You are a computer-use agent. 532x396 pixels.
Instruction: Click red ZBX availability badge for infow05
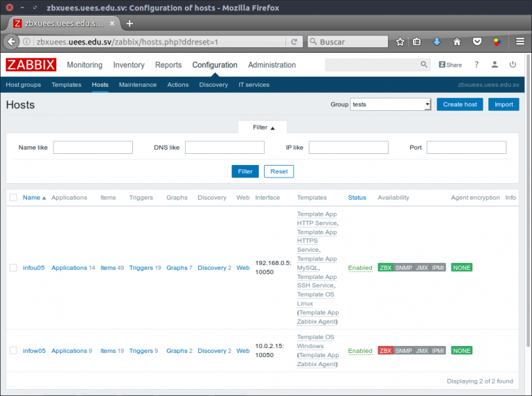tap(385, 350)
